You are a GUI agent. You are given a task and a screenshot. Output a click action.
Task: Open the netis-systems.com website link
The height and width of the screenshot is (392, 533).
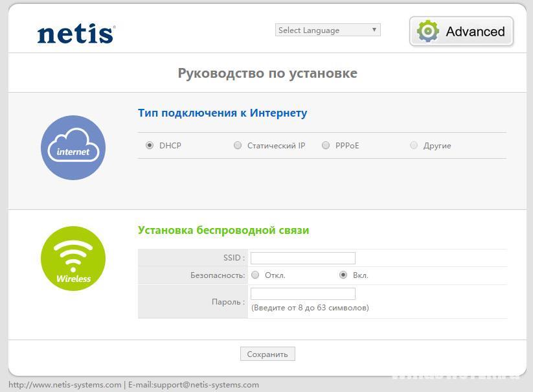point(65,385)
